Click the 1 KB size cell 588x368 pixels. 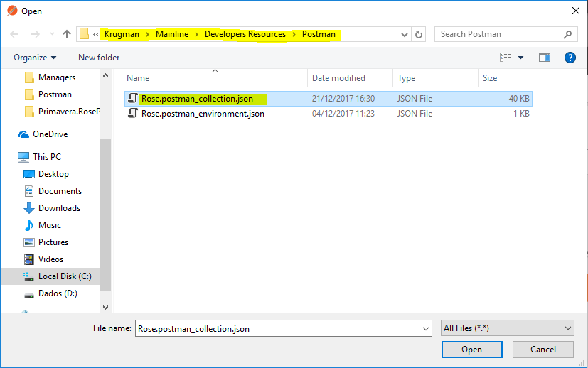pyautogui.click(x=521, y=114)
